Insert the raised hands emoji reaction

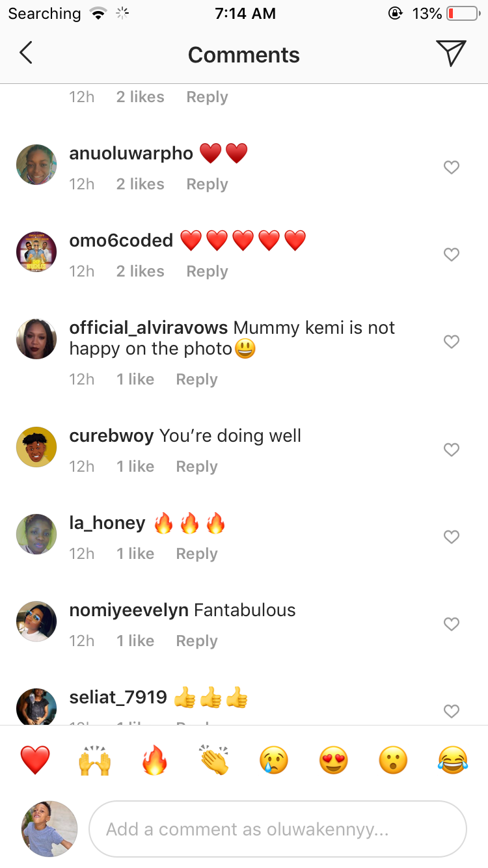95,760
